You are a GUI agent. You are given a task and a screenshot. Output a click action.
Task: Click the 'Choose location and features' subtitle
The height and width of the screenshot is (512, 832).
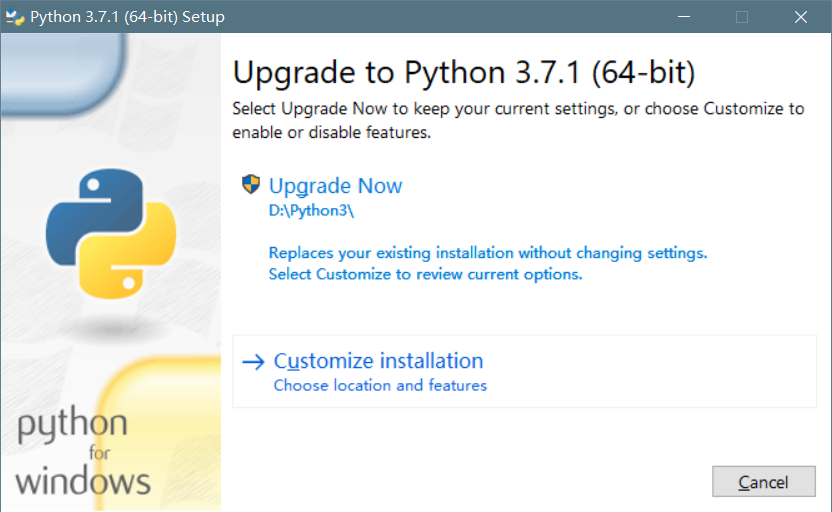pos(380,385)
